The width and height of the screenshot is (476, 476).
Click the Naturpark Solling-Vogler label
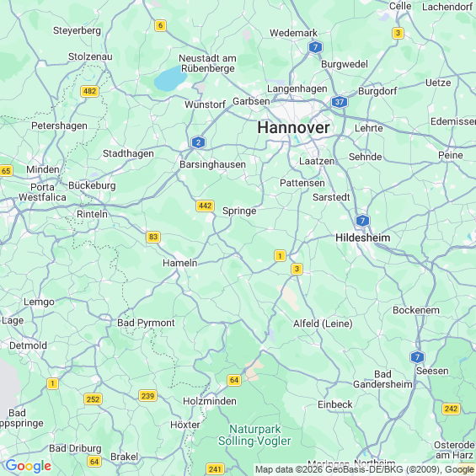(254, 435)
